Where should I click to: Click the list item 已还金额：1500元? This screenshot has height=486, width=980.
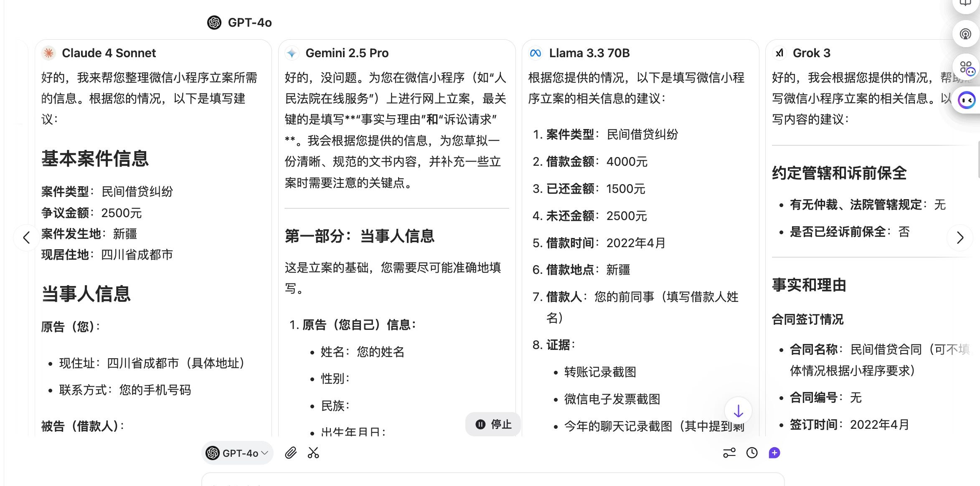click(x=596, y=189)
